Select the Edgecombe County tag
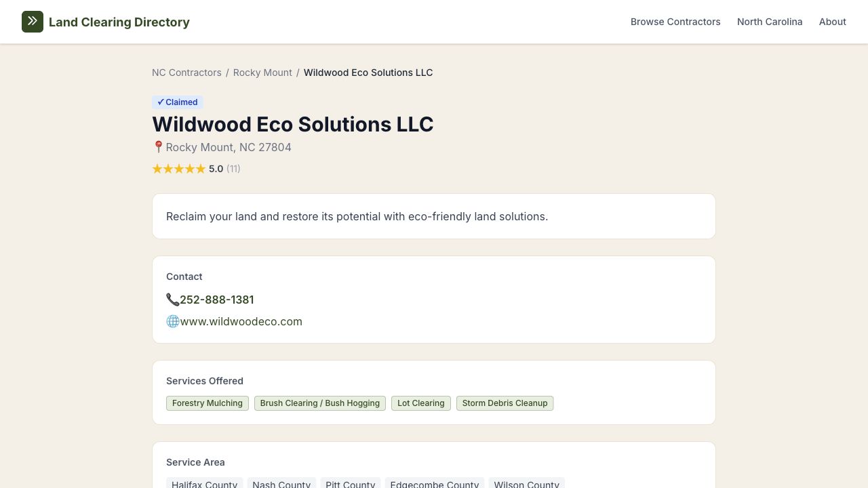Viewport: 868px width, 488px height. coord(435,483)
